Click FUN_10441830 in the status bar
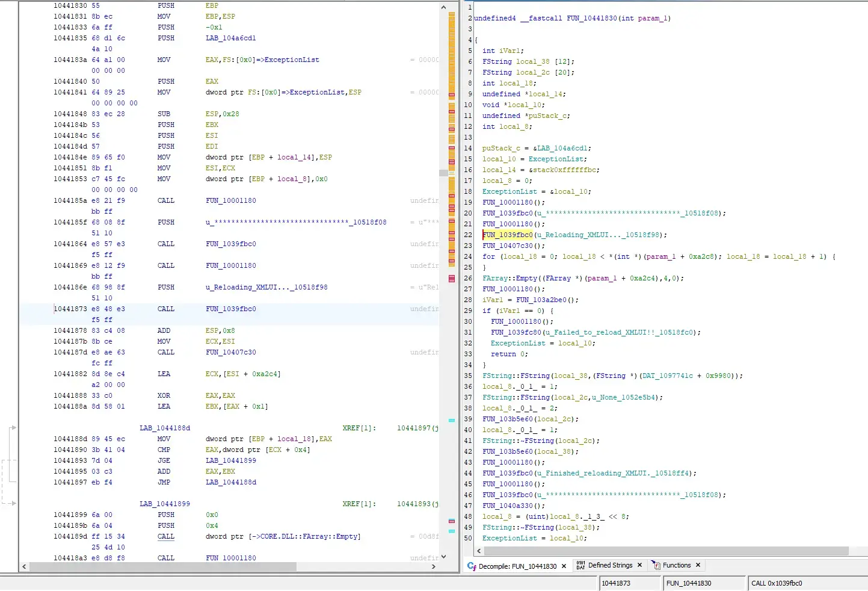 coord(689,583)
